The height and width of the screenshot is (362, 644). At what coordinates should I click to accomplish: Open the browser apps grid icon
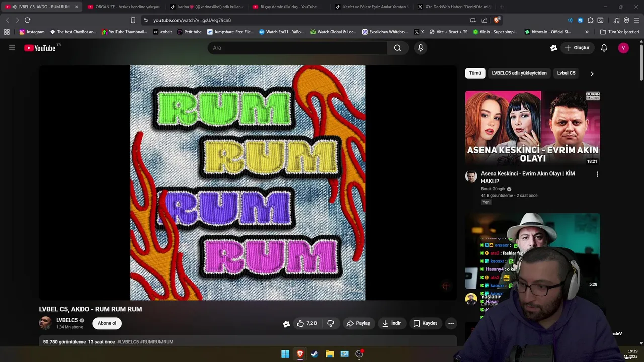7,32
